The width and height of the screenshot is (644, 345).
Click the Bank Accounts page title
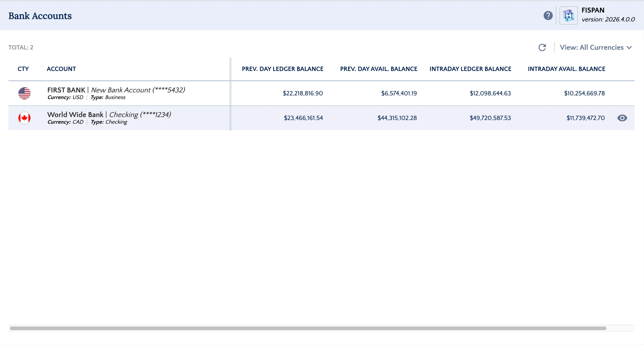(x=40, y=16)
